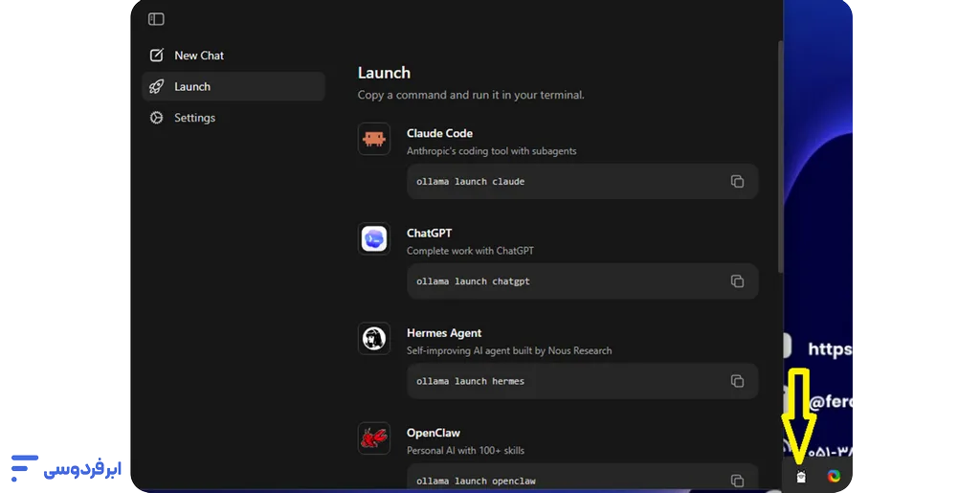Open the Ollama icon in the taskbar
The image size is (980, 493).
point(801,478)
